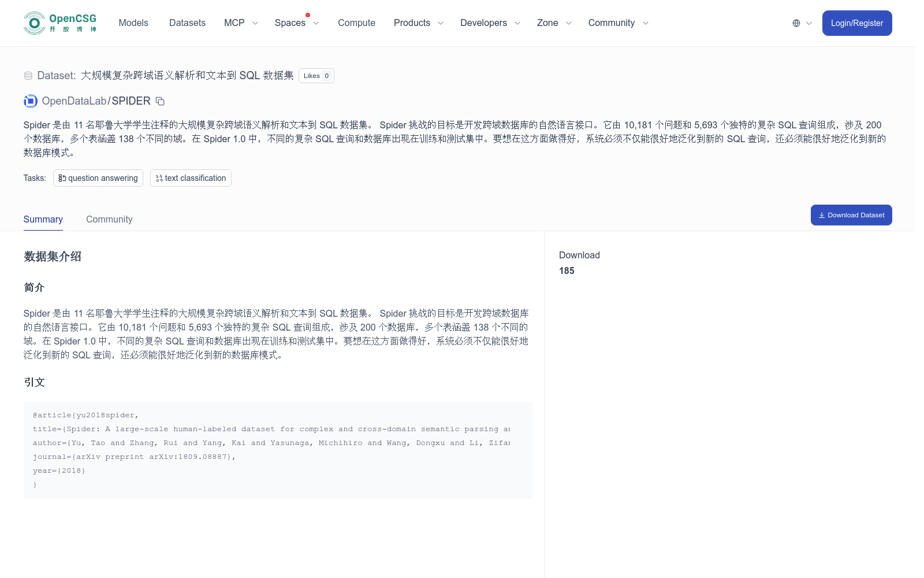924x578 pixels.
Task: Click the download count 185
Action: click(x=567, y=271)
